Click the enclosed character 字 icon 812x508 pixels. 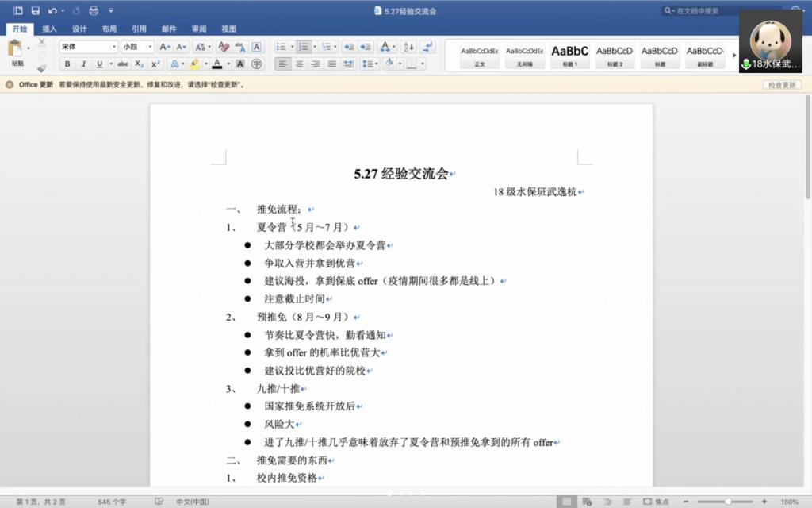pyautogui.click(x=256, y=63)
